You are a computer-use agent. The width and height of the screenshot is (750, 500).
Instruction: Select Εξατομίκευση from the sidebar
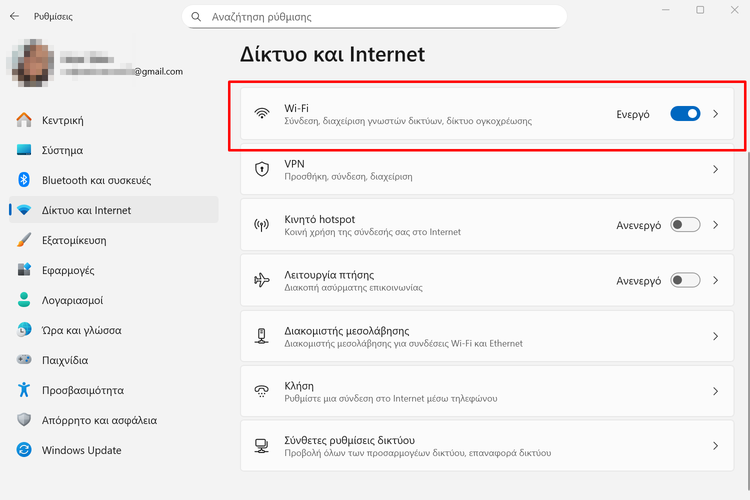tap(74, 240)
